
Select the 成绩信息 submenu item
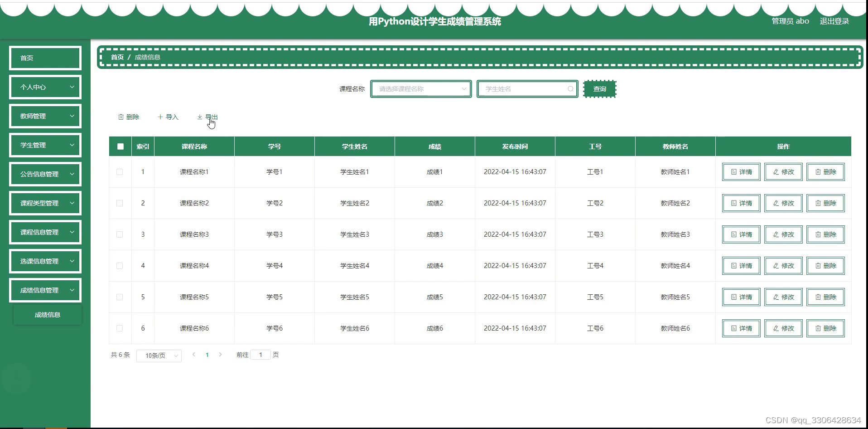coord(48,315)
